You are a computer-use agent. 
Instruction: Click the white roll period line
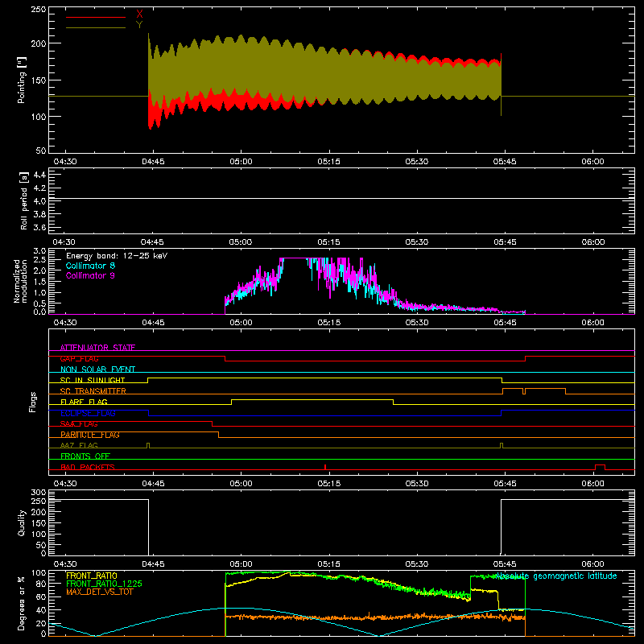pyautogui.click(x=341, y=198)
